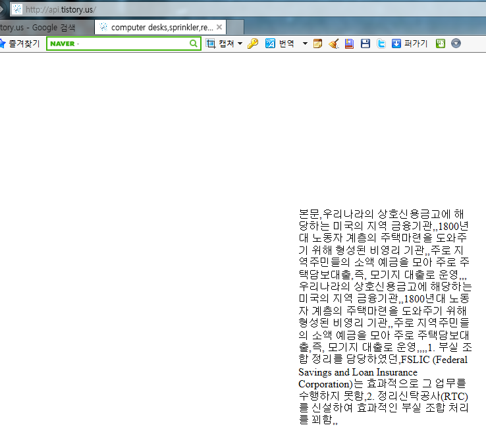Close the computer desks,sprinkler tab
Viewport: 486px width, 448px height.
(219, 27)
